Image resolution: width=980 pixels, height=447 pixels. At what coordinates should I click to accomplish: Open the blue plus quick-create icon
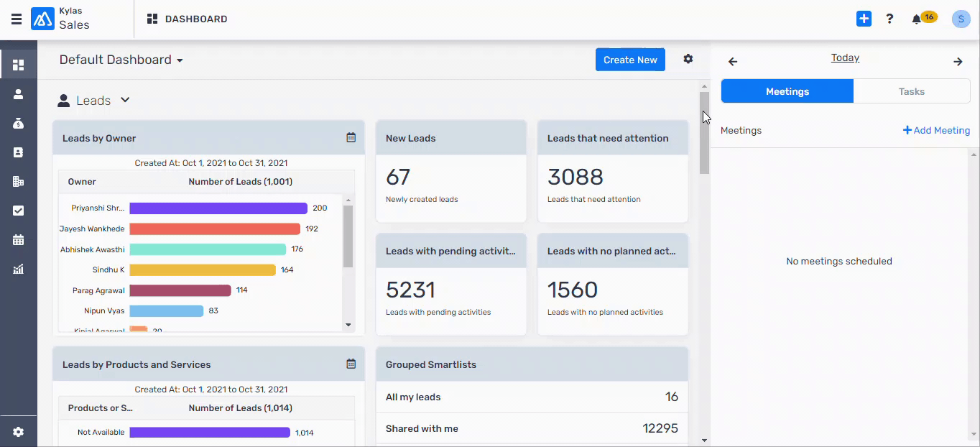pyautogui.click(x=864, y=18)
